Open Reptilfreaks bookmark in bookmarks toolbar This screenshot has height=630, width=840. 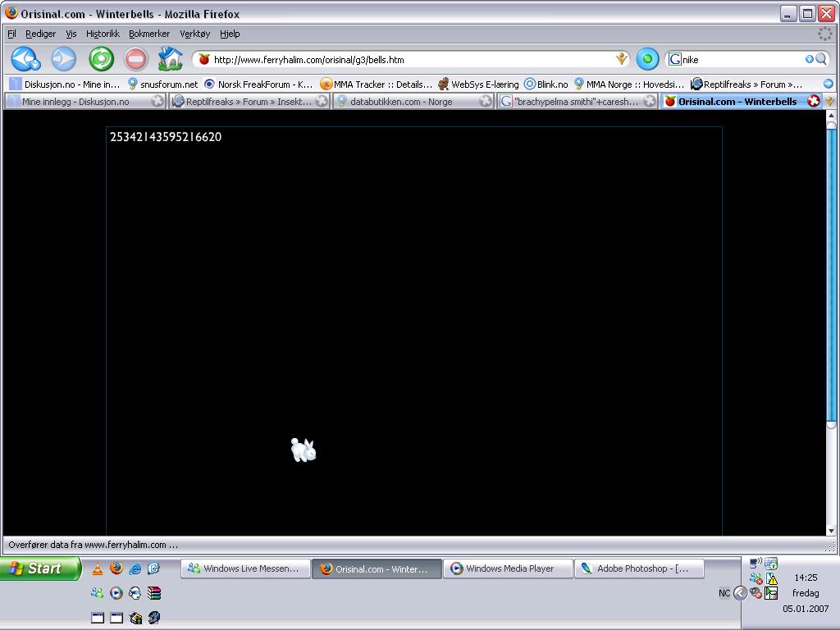[x=746, y=84]
